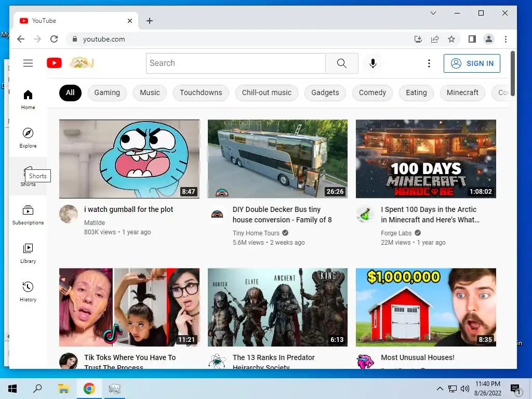Click Matilde channel avatar

point(69,214)
